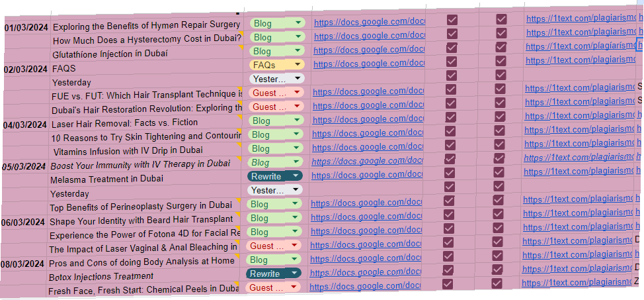644x300 pixels.
Task: Select the 'Top Benefits of Perineoplasty Surgery' title cell
Action: tap(141, 207)
